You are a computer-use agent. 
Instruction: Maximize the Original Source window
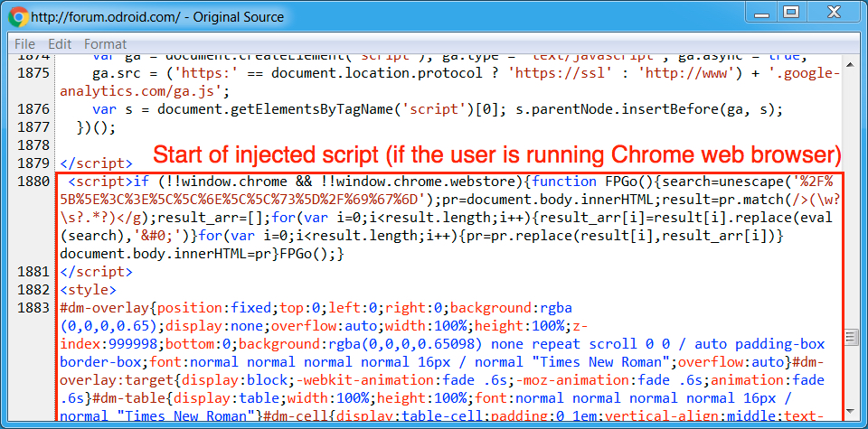click(x=793, y=12)
